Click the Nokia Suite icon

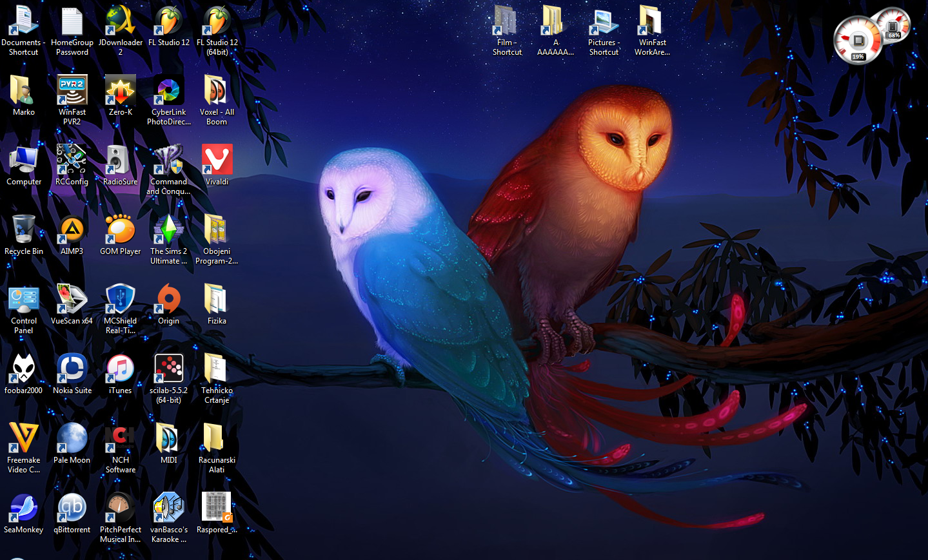click(x=72, y=368)
